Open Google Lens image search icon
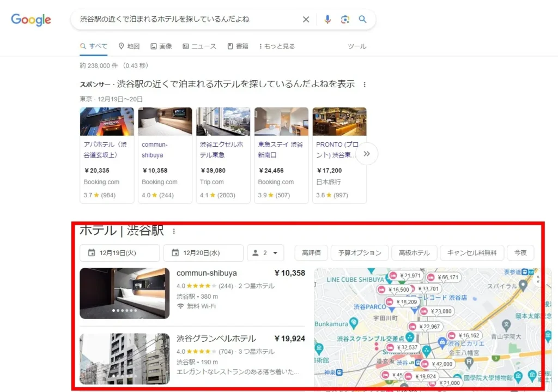Viewport: 558px width, 392px height. coord(345,19)
